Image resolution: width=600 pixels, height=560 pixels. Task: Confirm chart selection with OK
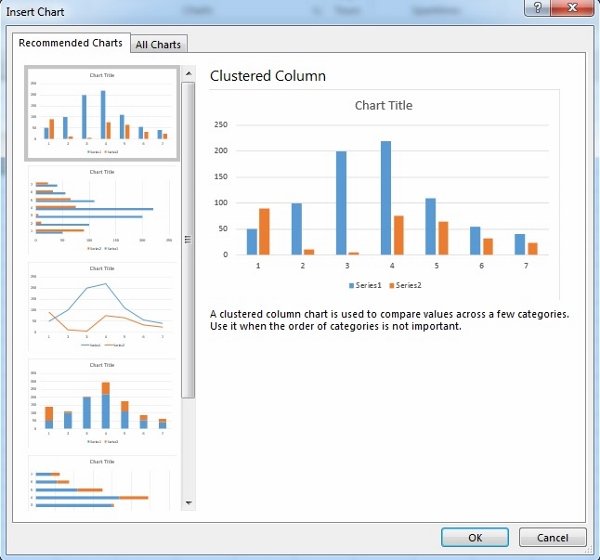coord(474,538)
